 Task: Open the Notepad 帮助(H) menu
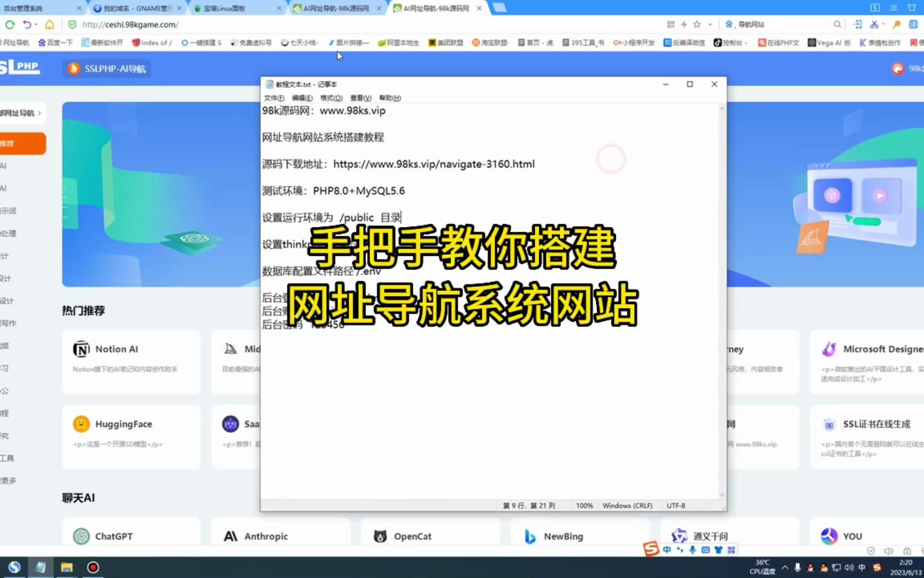tap(390, 98)
